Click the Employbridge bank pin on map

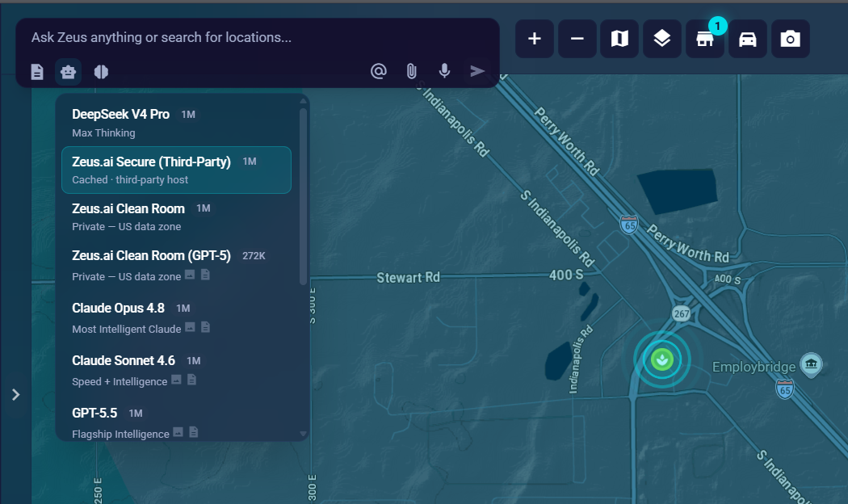pyautogui.click(x=811, y=364)
